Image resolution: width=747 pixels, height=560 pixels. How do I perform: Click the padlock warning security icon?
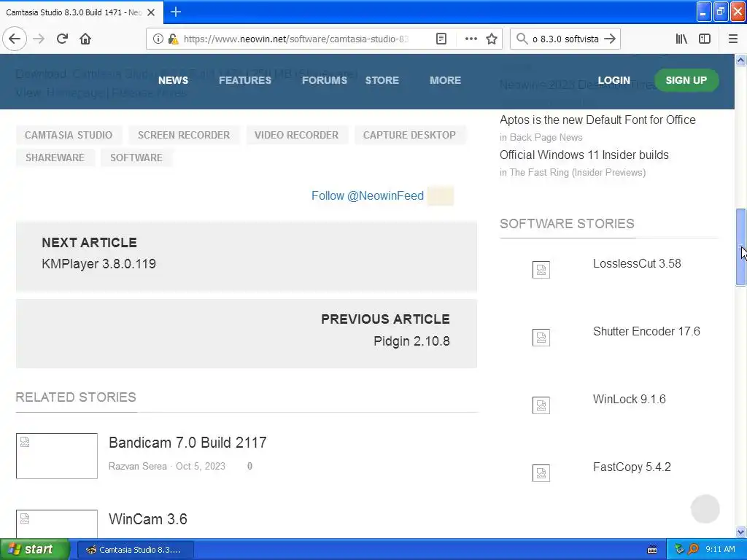(173, 39)
